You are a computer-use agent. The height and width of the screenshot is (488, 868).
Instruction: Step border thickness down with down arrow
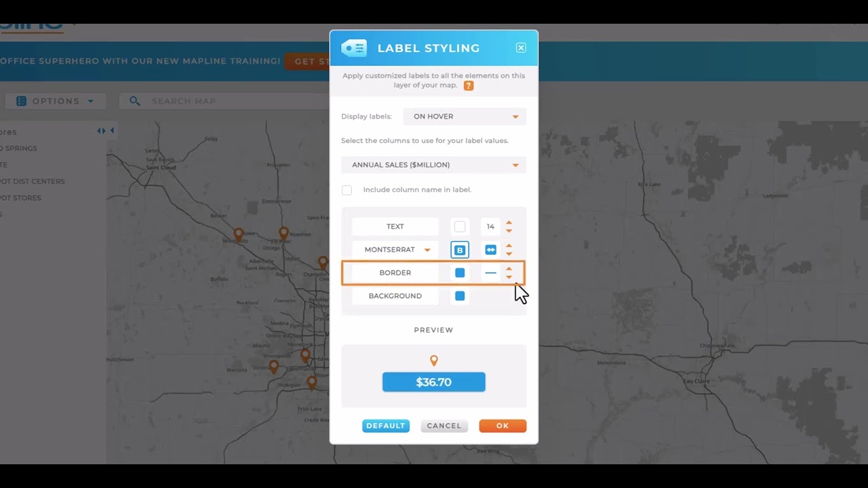[x=509, y=277]
